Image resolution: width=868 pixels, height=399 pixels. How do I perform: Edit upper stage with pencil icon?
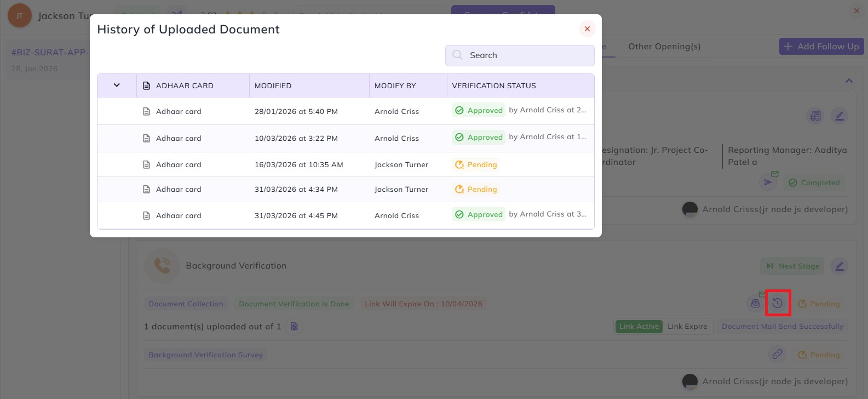[839, 116]
